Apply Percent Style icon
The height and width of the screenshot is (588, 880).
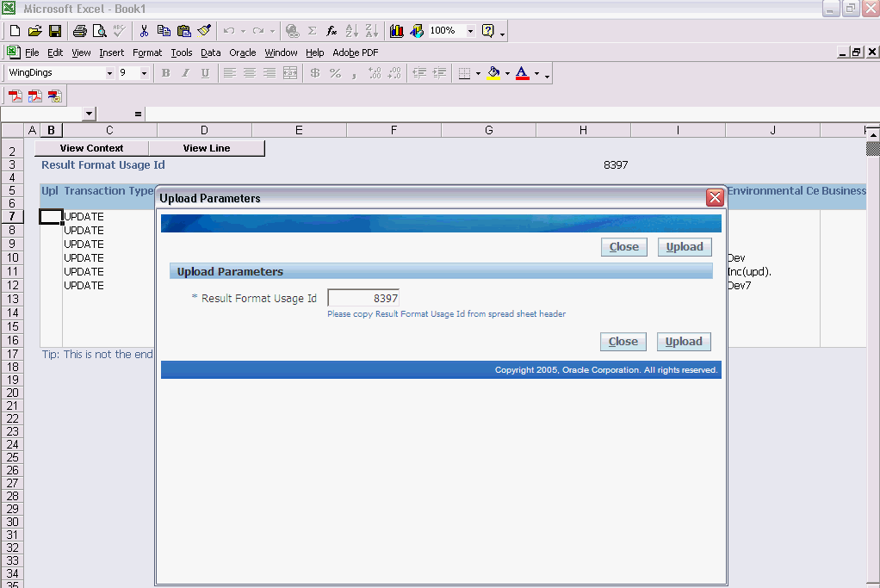(x=336, y=73)
